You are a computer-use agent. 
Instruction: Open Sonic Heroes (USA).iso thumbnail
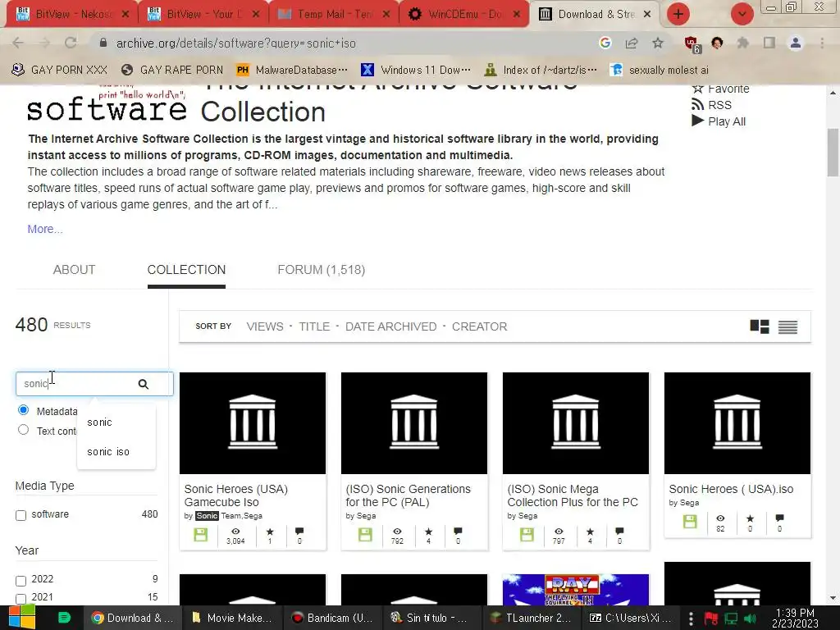737,423
